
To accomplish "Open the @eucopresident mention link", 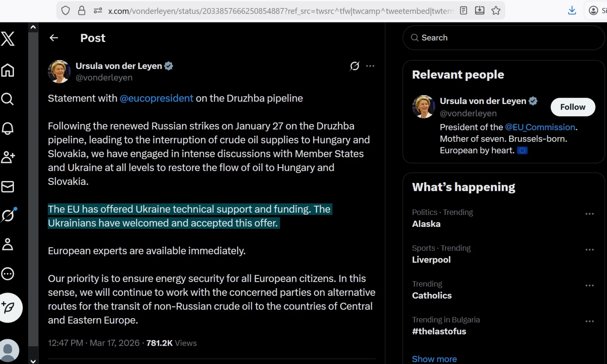I will (156, 98).
